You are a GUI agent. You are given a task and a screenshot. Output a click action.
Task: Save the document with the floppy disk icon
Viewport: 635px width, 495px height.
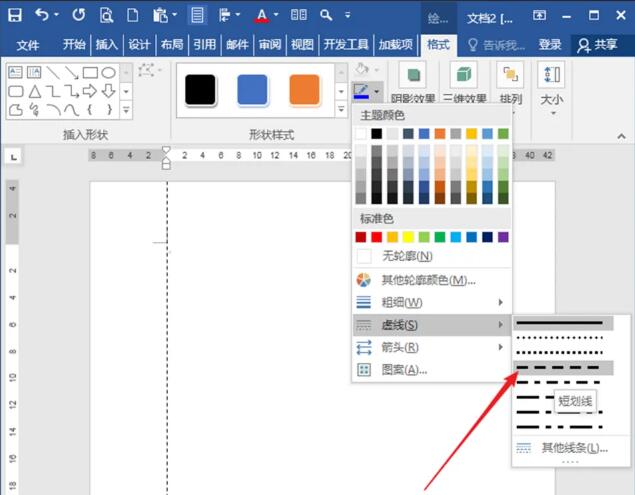point(15,15)
